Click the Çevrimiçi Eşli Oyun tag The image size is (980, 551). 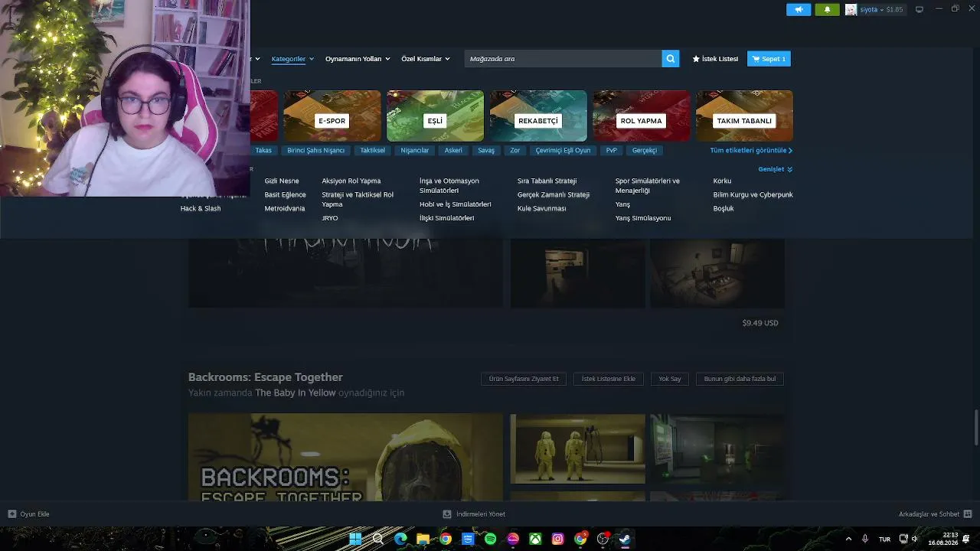click(563, 151)
